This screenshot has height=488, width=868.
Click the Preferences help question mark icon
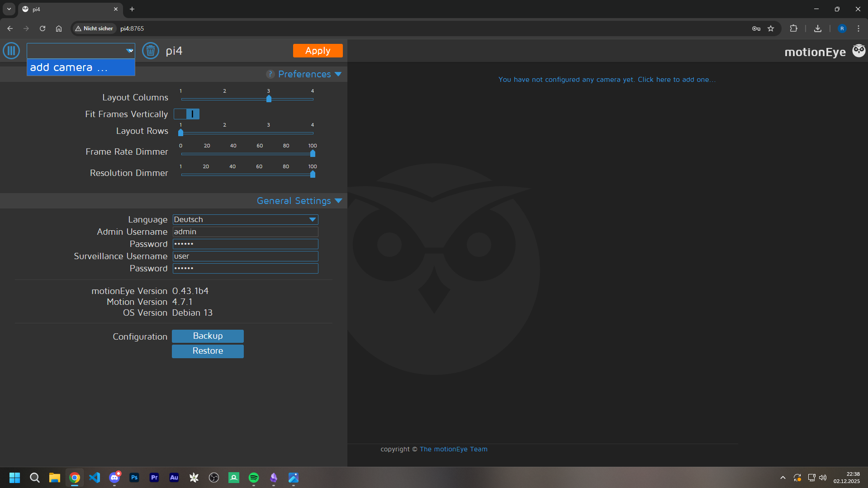(x=270, y=74)
